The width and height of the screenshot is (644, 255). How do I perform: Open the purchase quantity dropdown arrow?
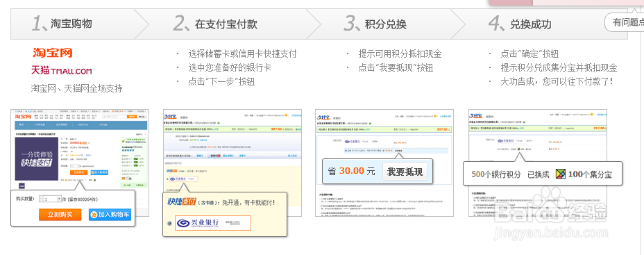(59, 199)
